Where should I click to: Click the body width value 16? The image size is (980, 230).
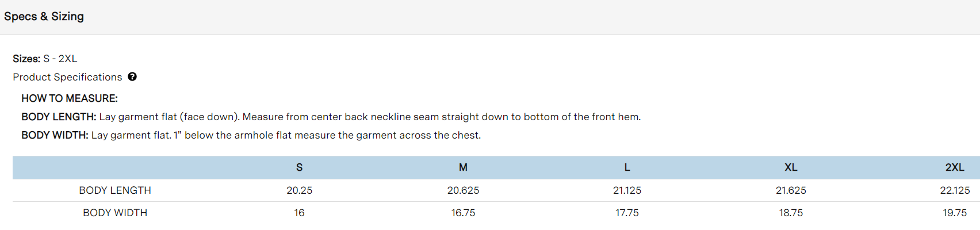(x=299, y=213)
